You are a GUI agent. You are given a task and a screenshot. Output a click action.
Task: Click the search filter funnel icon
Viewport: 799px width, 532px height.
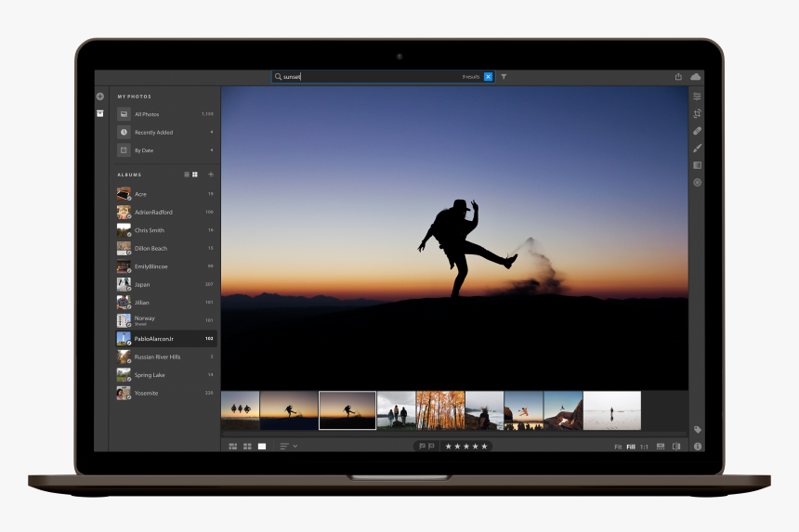coord(504,76)
